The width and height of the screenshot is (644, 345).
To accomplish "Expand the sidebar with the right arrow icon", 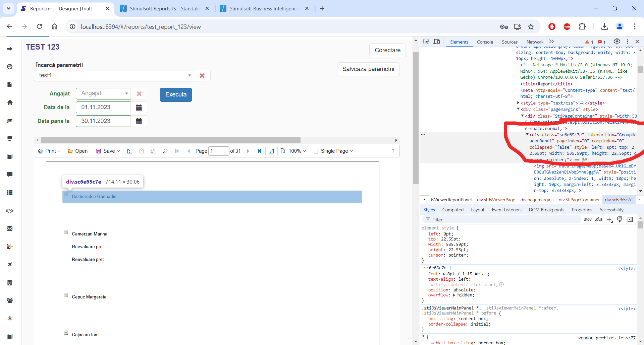I will pyautogui.click(x=10, y=49).
